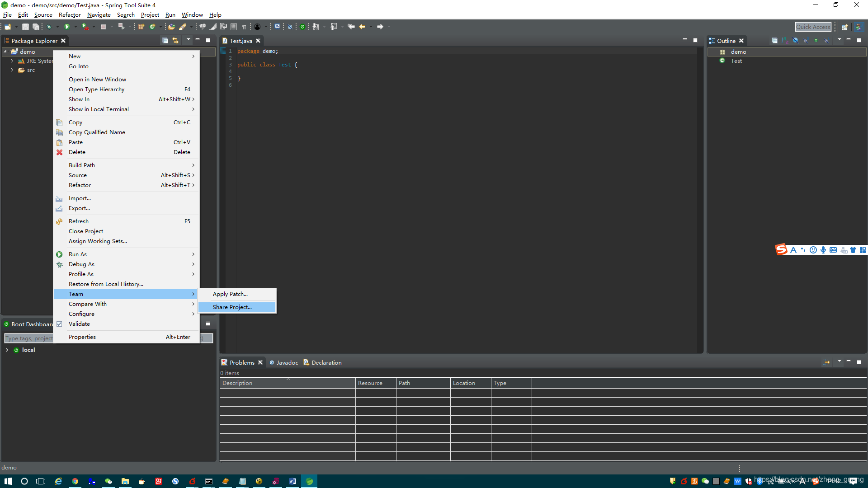This screenshot has height=488, width=868.
Task: Select Share Project... in Team submenu
Action: [x=232, y=307]
